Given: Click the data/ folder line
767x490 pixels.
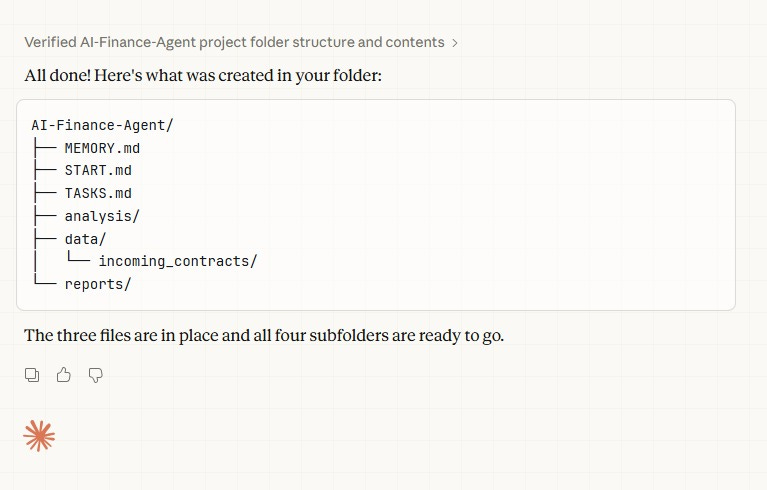Looking at the screenshot, I should tap(85, 239).
